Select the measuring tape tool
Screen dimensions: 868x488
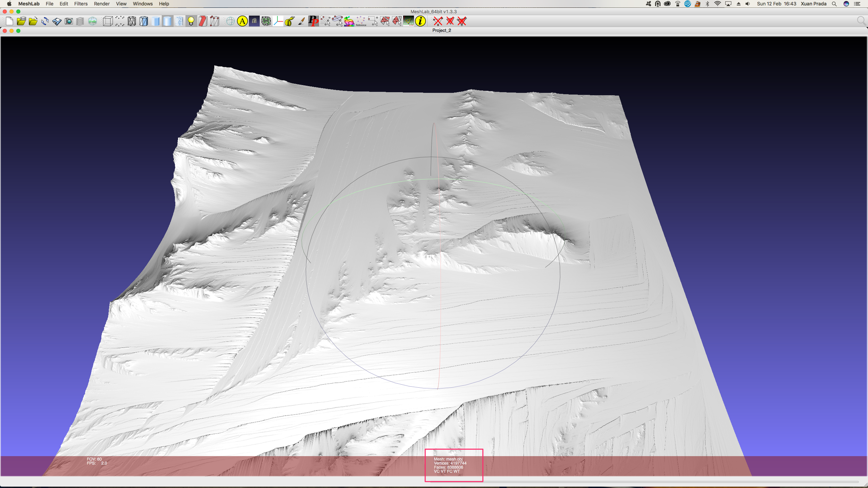click(x=290, y=22)
